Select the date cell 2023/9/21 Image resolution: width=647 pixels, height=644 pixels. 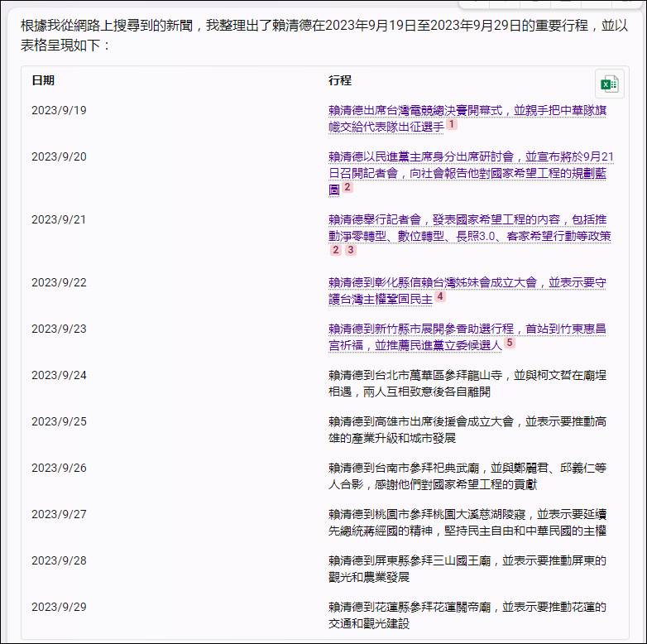[59, 219]
